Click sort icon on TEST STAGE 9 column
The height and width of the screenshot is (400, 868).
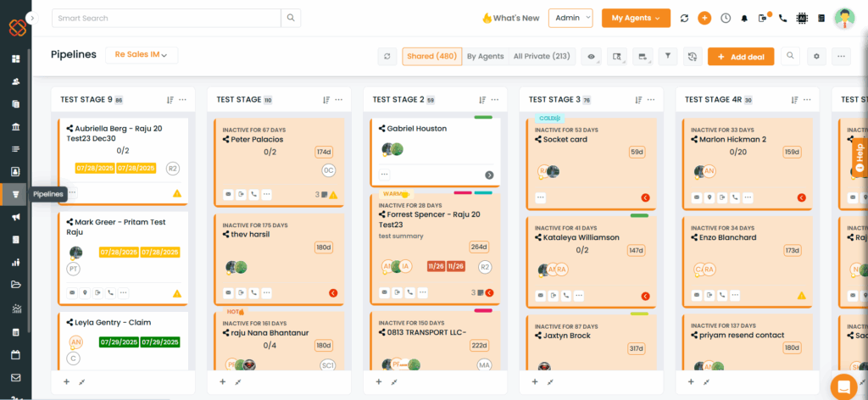[170, 100]
